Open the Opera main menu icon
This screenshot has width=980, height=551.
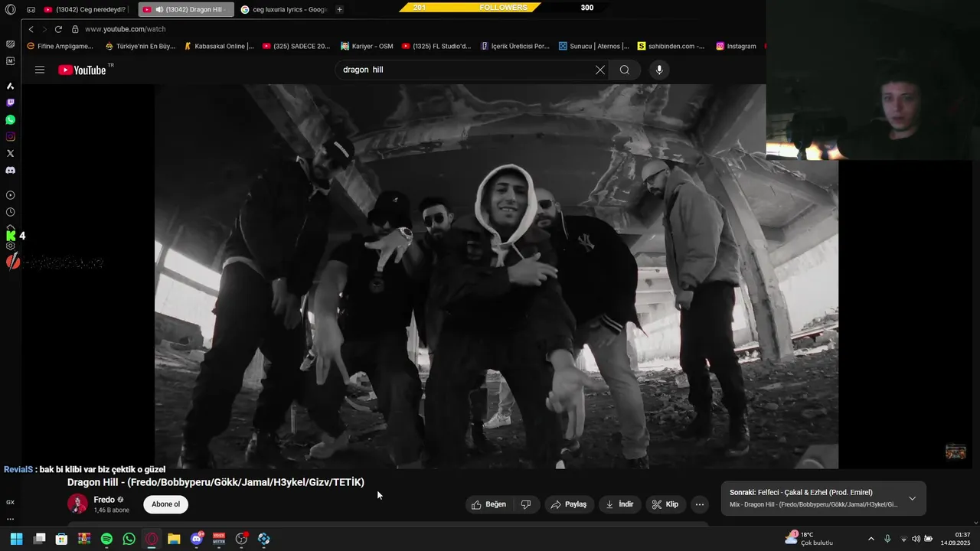tap(10, 9)
